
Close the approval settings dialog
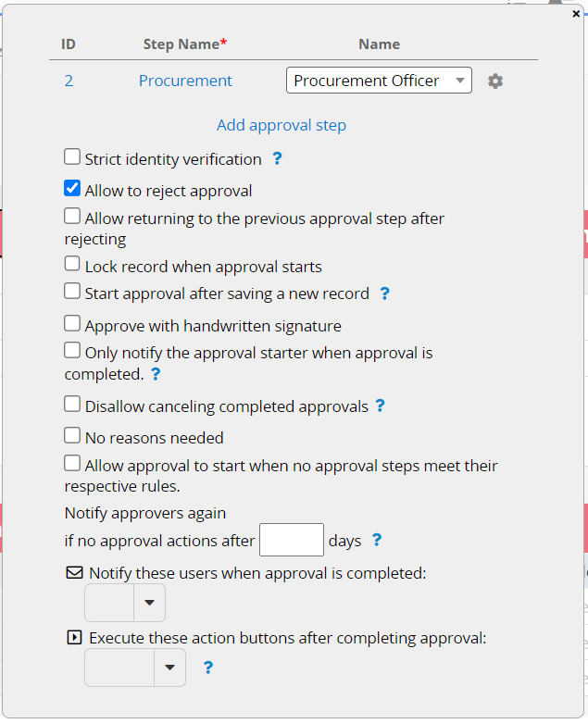tap(576, 14)
